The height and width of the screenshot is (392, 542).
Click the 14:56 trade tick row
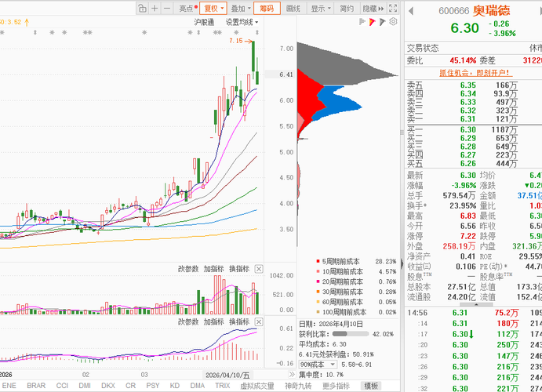(473, 313)
